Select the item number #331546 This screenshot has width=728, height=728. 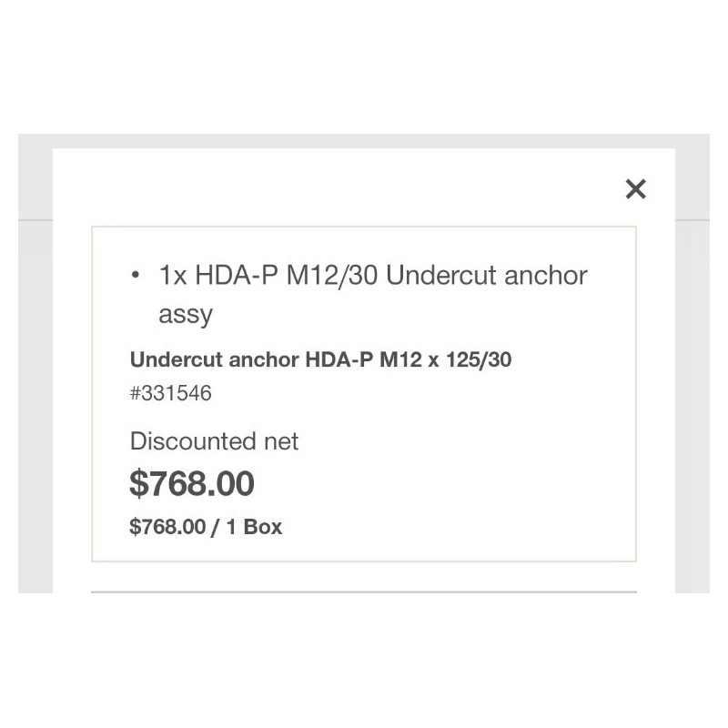coord(171,393)
